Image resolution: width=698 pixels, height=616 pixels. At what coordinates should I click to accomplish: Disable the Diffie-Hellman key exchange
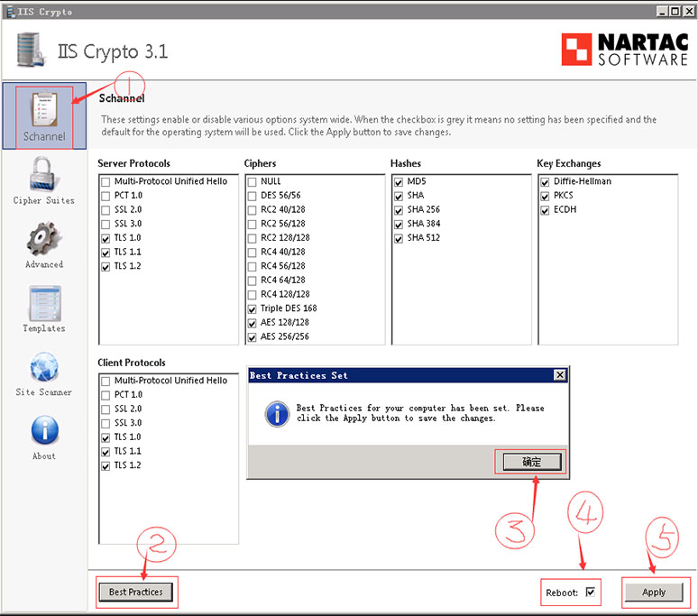(545, 181)
